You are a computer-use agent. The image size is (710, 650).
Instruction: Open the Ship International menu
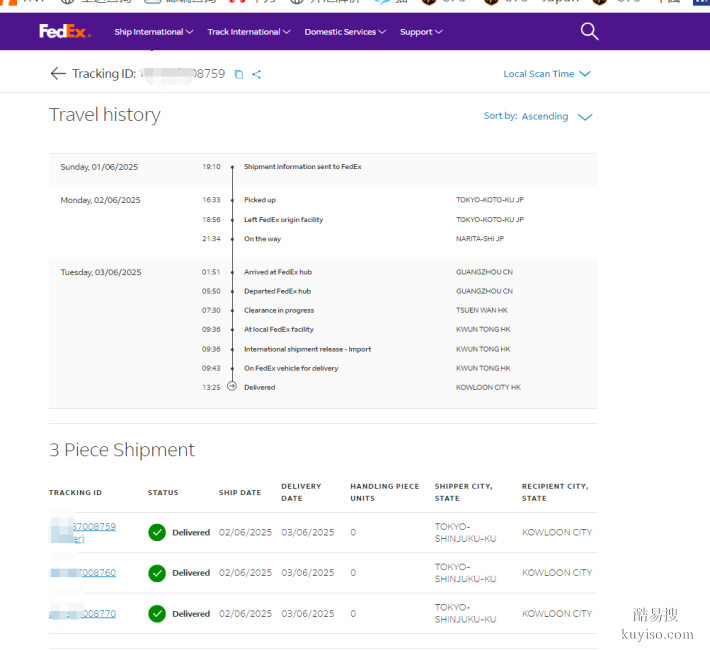point(154,32)
